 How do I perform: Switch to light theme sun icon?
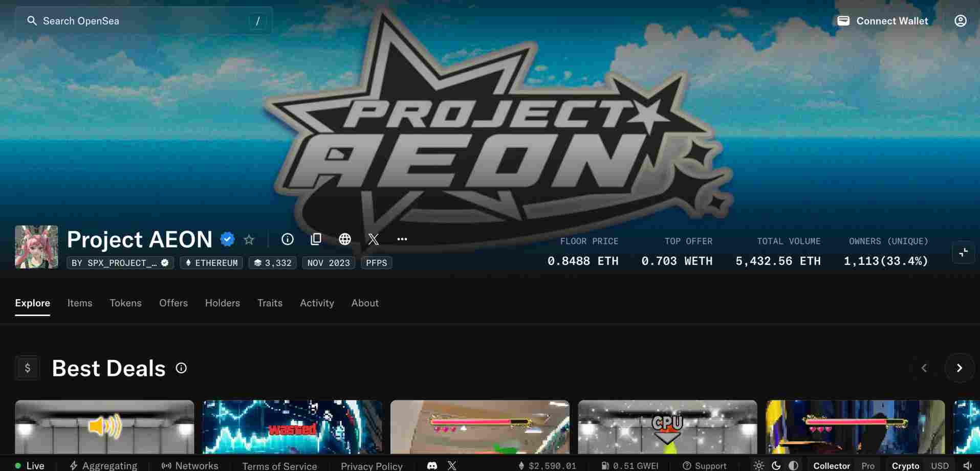tap(759, 465)
